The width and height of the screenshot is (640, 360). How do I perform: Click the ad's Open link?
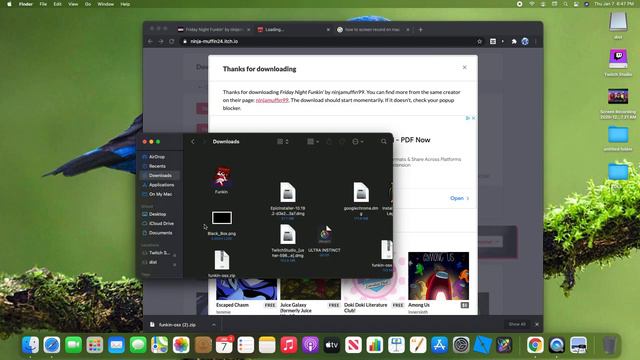460,198
